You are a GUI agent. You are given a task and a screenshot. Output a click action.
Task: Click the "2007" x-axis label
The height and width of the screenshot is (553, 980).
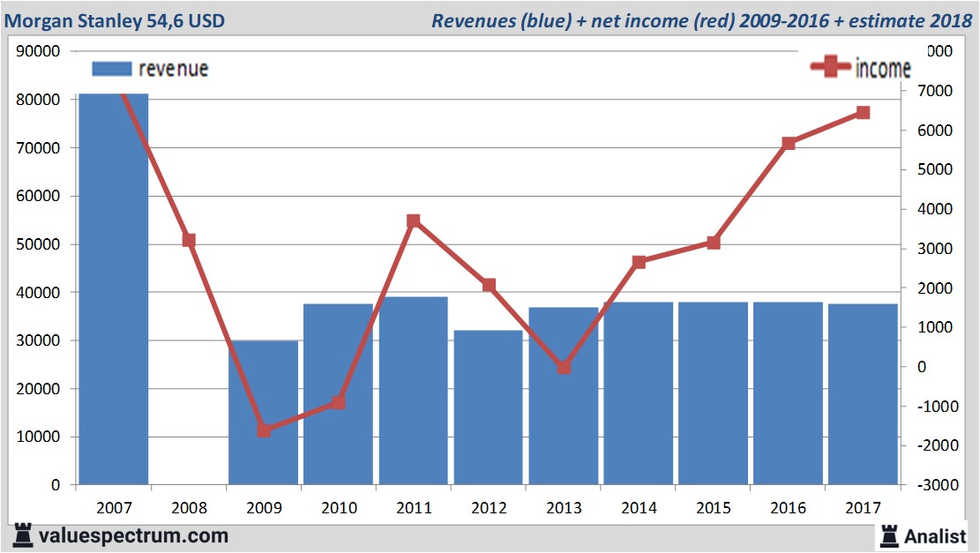[x=115, y=507]
